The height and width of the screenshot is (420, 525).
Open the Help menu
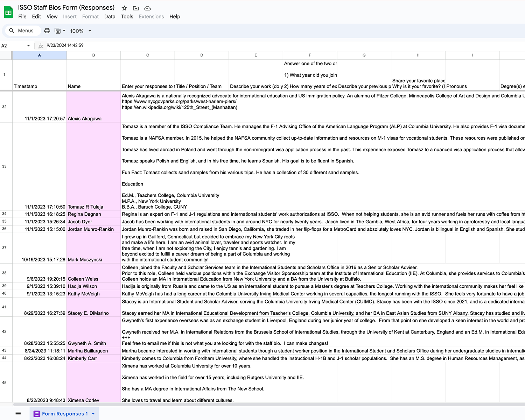[x=175, y=16]
